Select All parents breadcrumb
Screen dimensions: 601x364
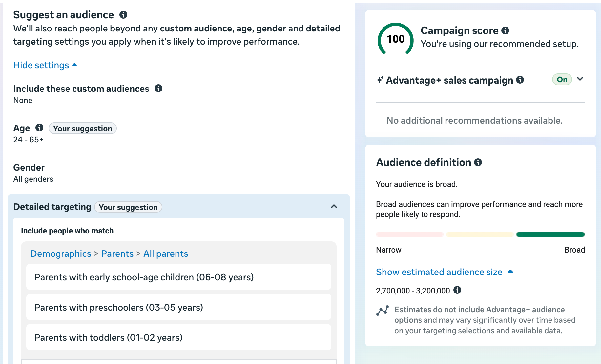point(166,253)
